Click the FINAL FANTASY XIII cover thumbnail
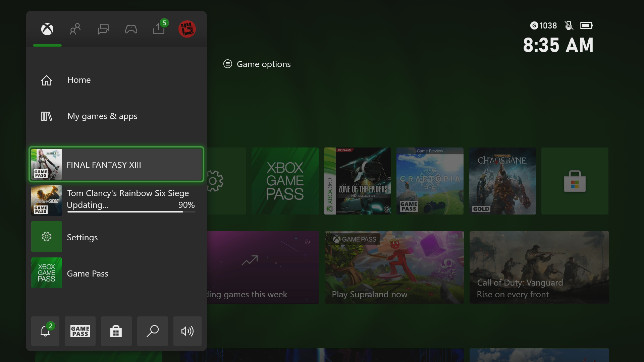Image resolution: width=644 pixels, height=362 pixels. coord(47,164)
